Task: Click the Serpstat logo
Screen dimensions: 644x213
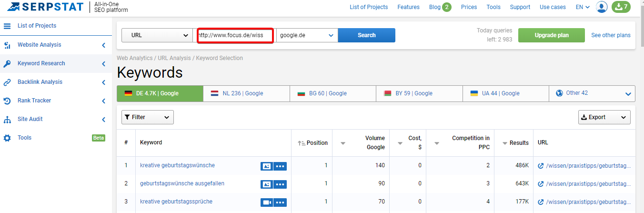Action: 46,7
